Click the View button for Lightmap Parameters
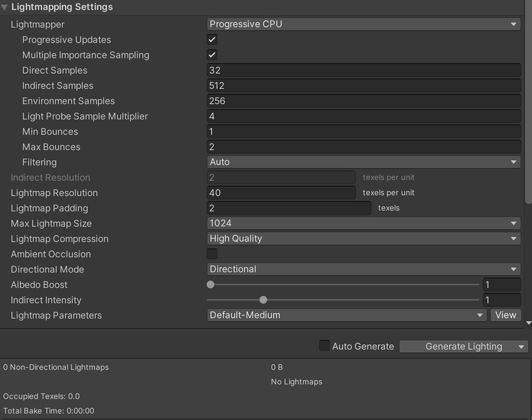This screenshot has height=420, width=532. click(506, 315)
